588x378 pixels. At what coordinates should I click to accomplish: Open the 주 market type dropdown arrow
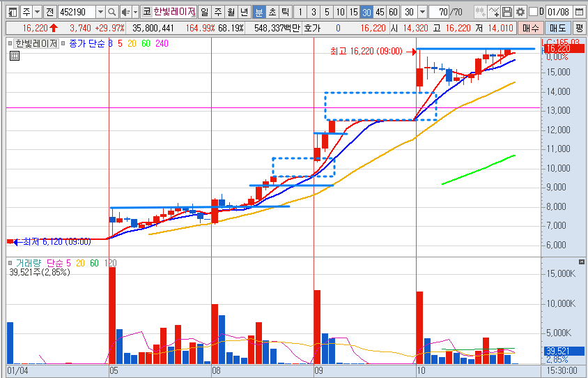pyautogui.click(x=38, y=12)
